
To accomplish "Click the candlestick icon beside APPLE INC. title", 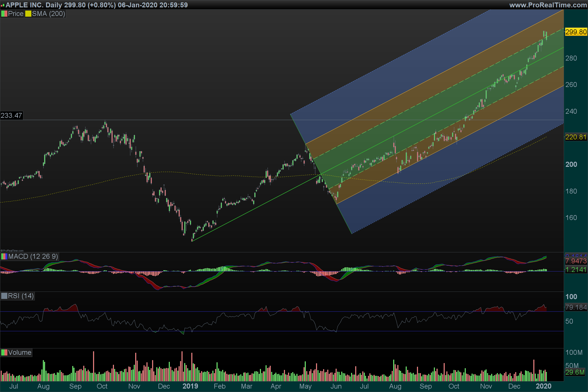I will pos(2,5).
